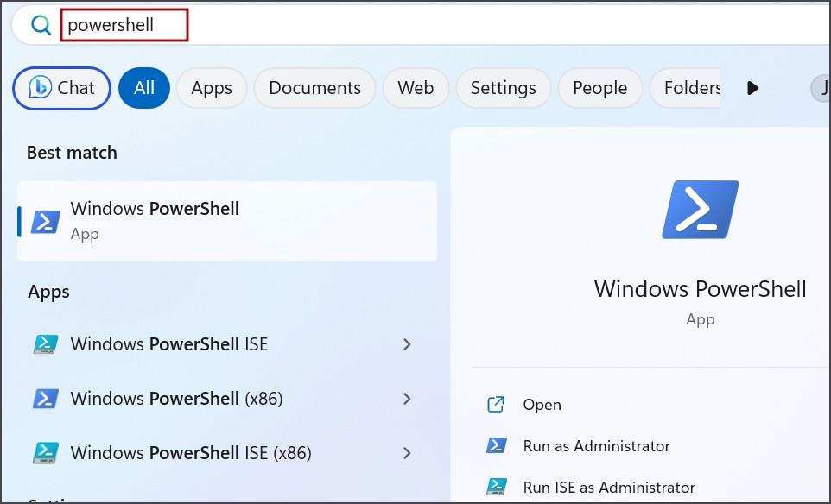Expand Windows PowerShell ISE (x86) chevron
The height and width of the screenshot is (504, 831).
[x=407, y=452]
